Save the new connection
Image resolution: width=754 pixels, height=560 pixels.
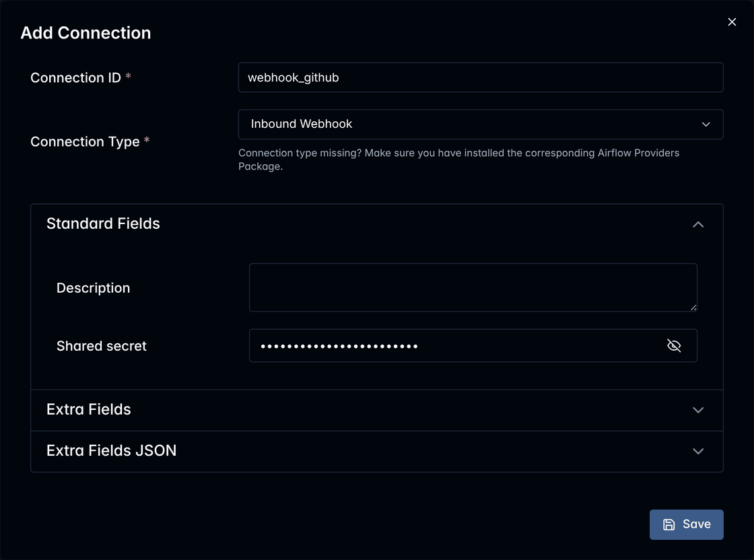(686, 524)
